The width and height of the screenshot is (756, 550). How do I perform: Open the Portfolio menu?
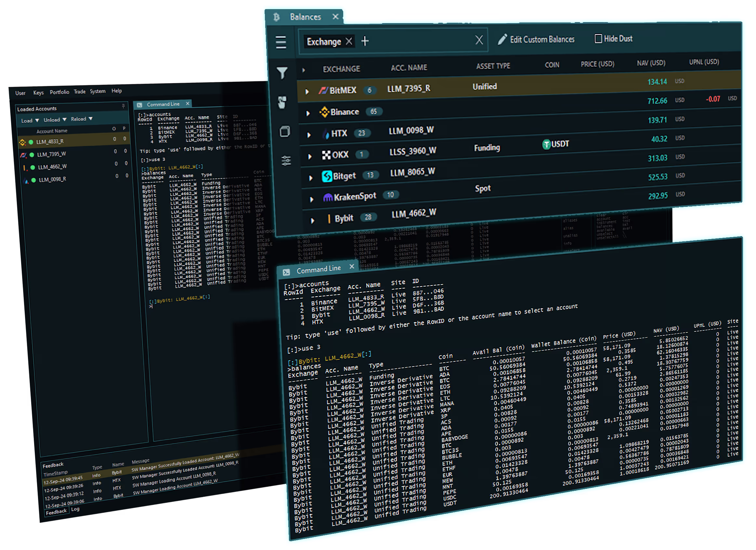pyautogui.click(x=59, y=92)
